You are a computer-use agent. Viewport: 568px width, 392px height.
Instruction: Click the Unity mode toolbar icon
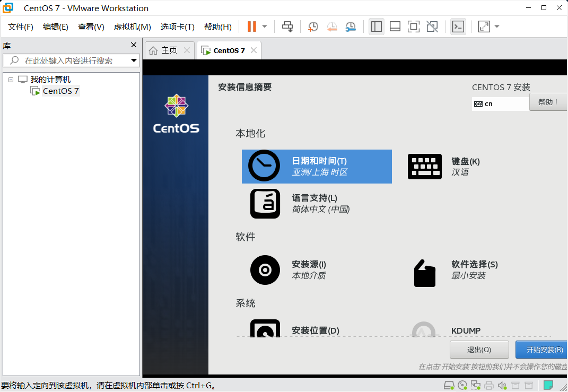[432, 27]
